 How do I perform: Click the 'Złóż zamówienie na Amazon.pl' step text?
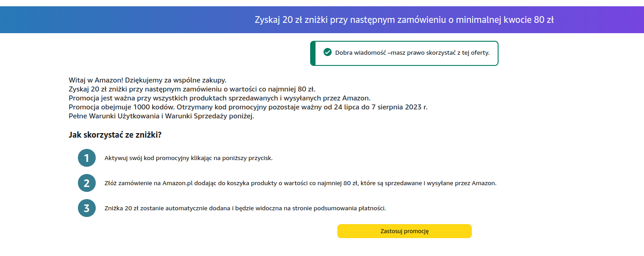pyautogui.click(x=300, y=183)
